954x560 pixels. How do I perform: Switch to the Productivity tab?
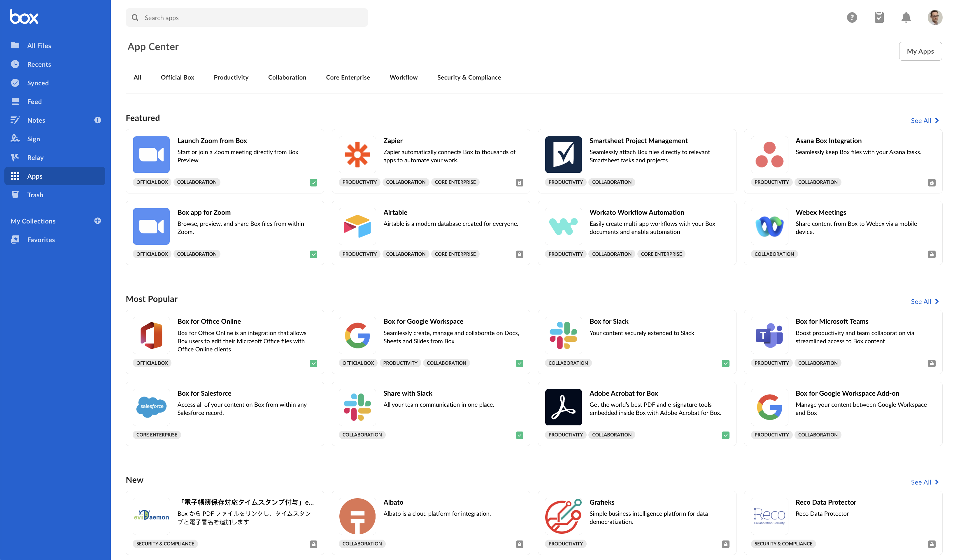tap(231, 77)
